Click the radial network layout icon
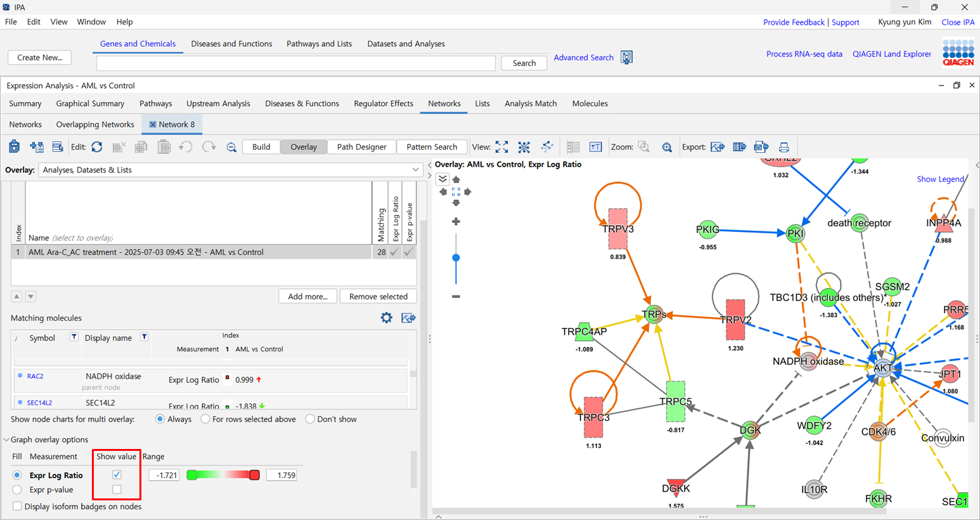 [x=524, y=146]
